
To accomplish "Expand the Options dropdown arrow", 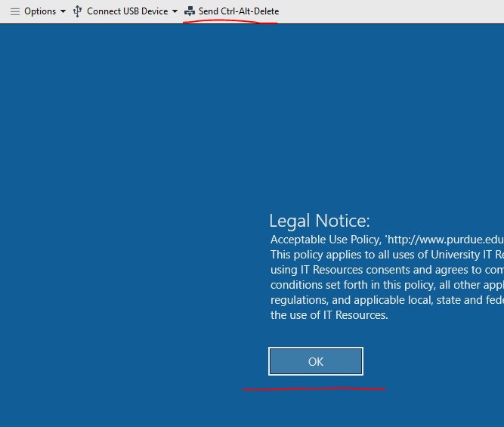I will [x=63, y=12].
